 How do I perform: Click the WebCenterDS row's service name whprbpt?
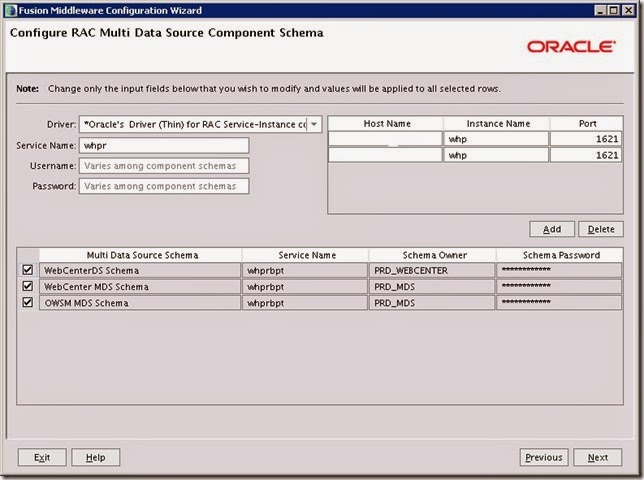pyautogui.click(x=305, y=270)
